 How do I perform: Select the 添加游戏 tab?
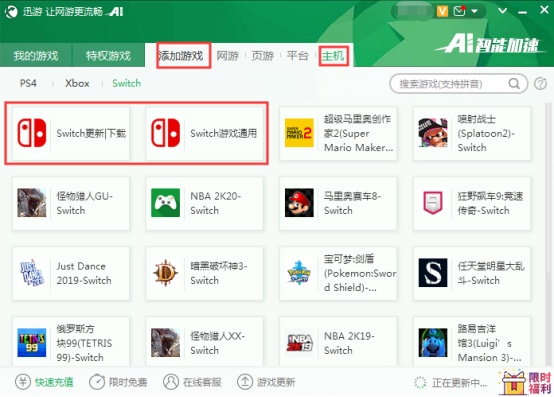[181, 55]
